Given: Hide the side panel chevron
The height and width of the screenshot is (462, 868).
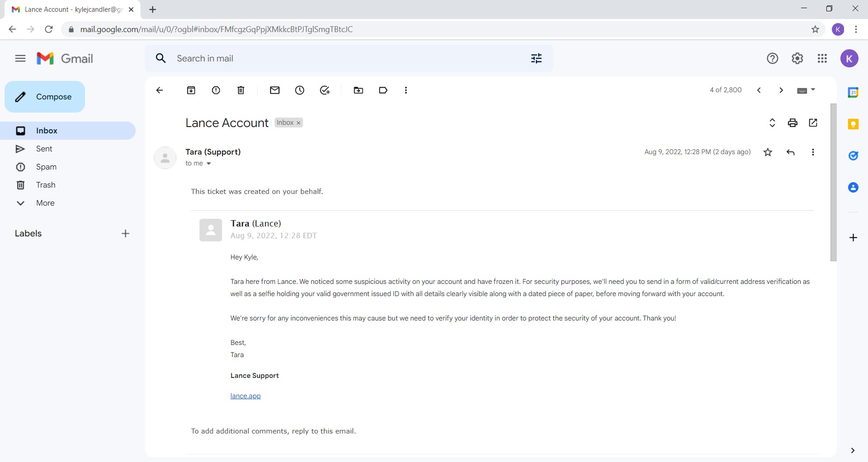Looking at the screenshot, I should click(x=853, y=450).
